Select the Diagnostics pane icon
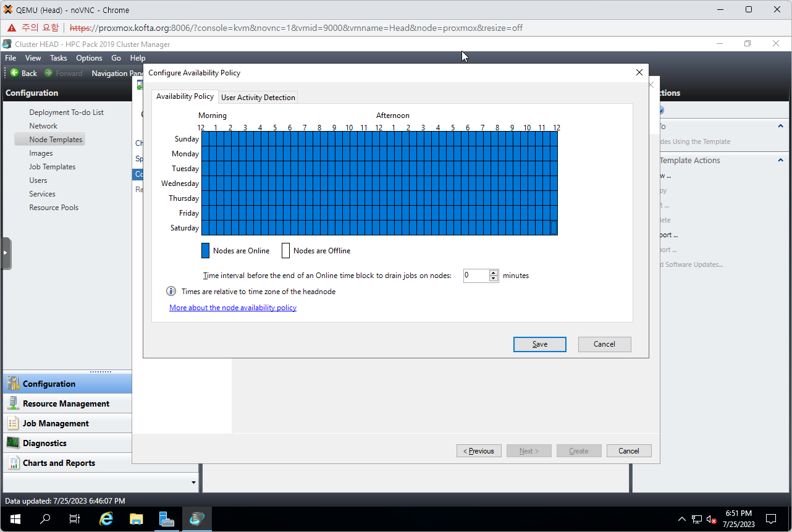This screenshot has width=792, height=532. pyautogui.click(x=13, y=443)
